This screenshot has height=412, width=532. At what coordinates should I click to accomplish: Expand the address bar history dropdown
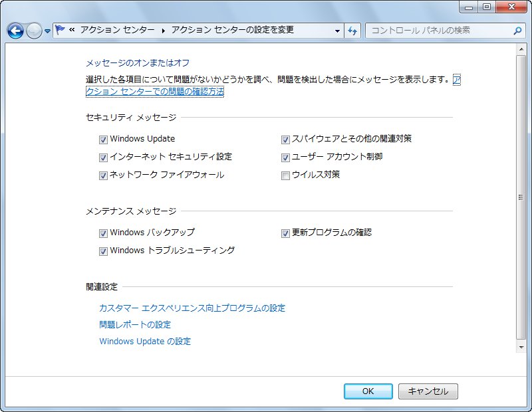click(337, 31)
